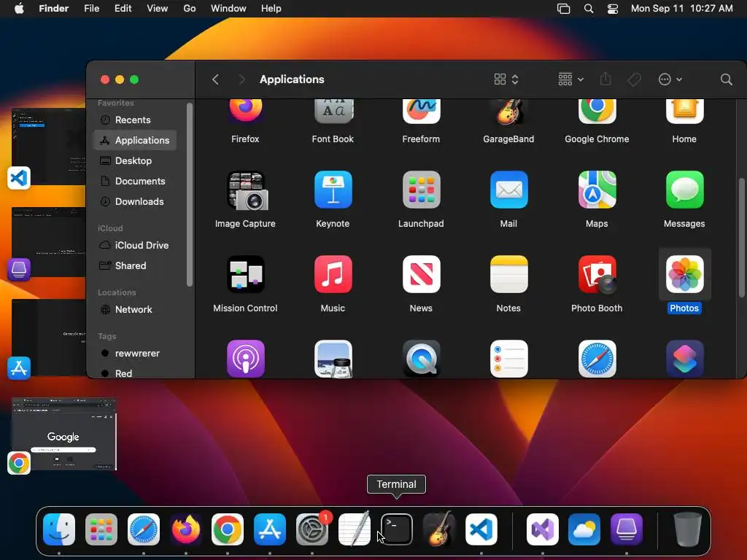Open Control Center in the menu bar
Screen dimensions: 747x560
click(x=613, y=9)
